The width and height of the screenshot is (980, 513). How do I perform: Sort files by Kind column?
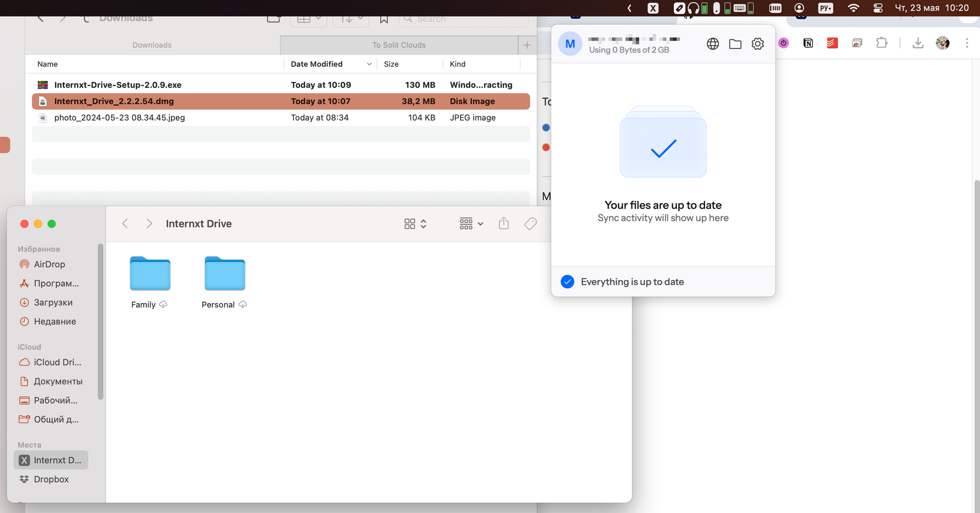[458, 64]
